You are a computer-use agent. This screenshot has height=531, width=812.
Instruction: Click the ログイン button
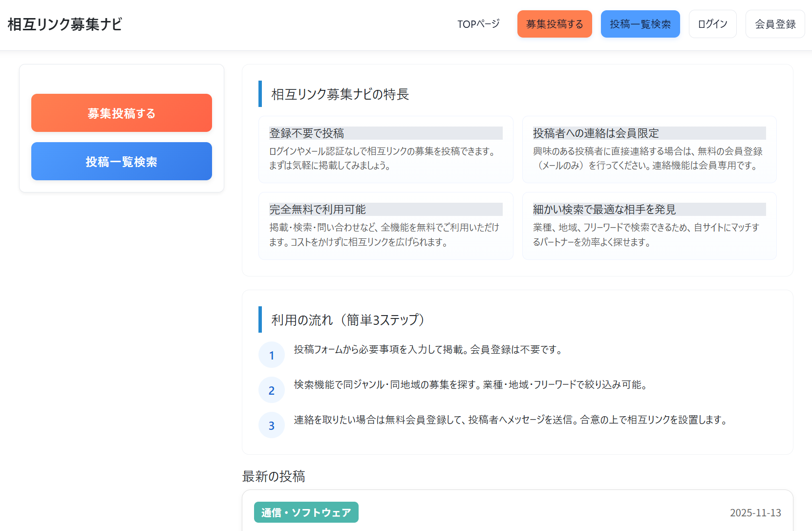coord(712,23)
